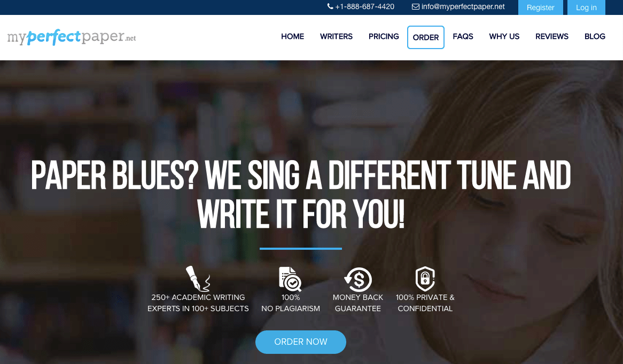Open the FAQs page
The height and width of the screenshot is (364, 623).
click(x=463, y=36)
